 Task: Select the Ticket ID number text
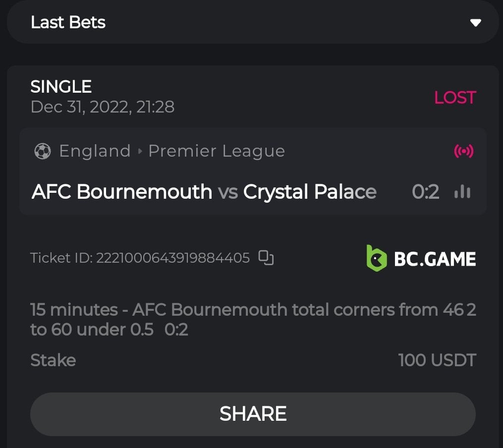(172, 258)
